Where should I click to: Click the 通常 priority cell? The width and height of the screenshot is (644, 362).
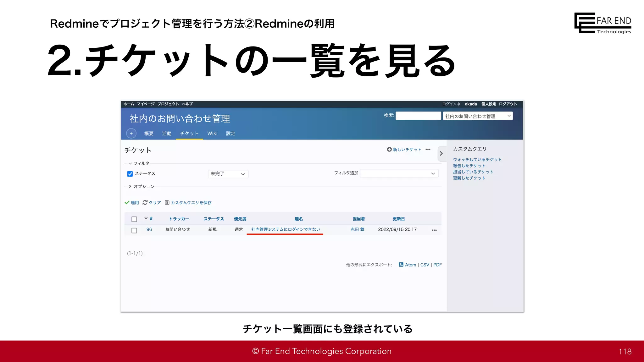pyautogui.click(x=239, y=229)
